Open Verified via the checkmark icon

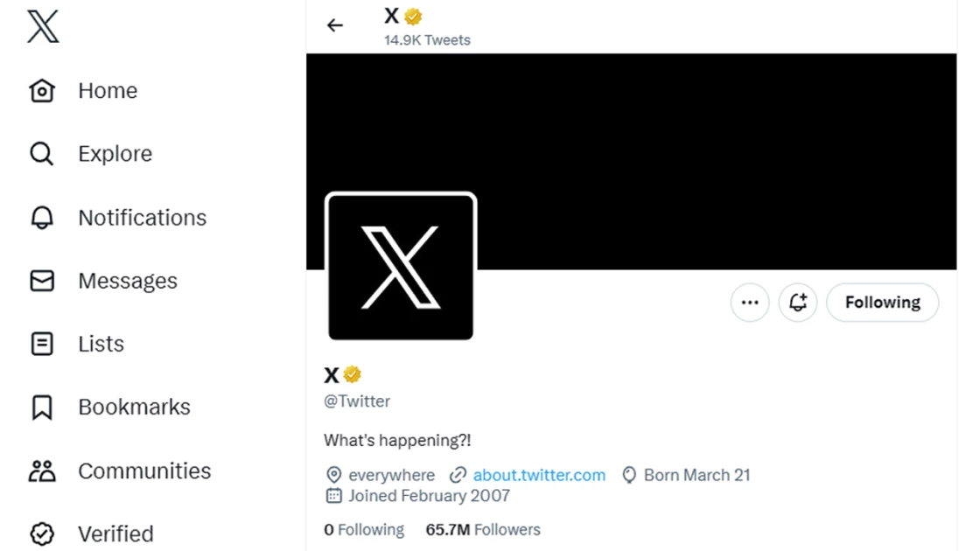click(x=41, y=533)
